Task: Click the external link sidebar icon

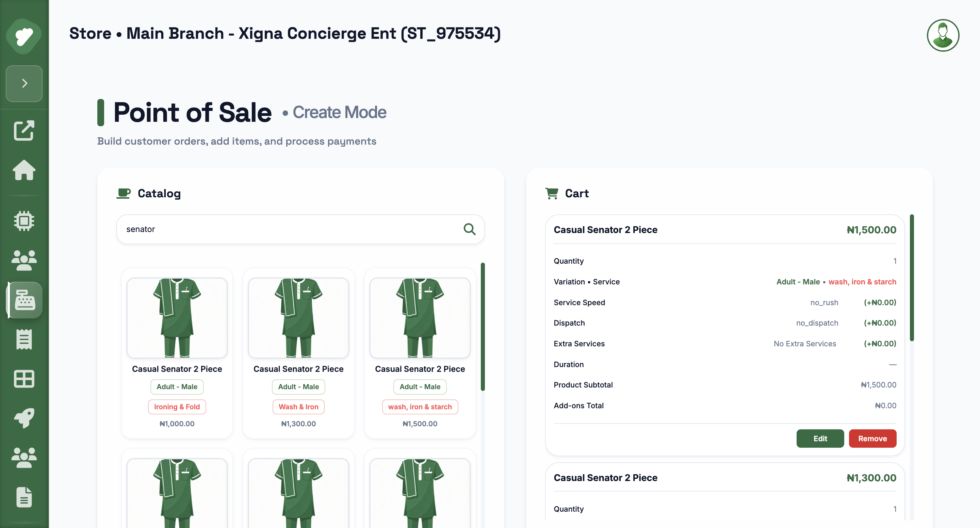Action: coord(24,131)
